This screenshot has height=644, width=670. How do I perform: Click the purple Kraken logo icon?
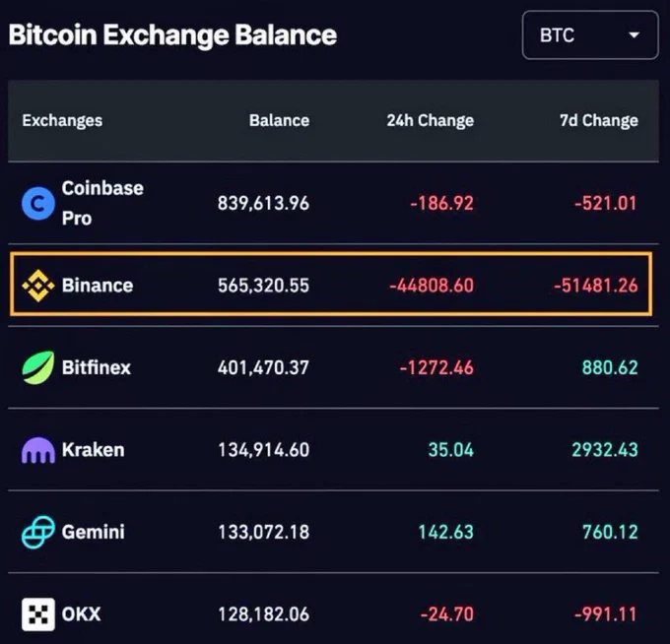tap(38, 450)
